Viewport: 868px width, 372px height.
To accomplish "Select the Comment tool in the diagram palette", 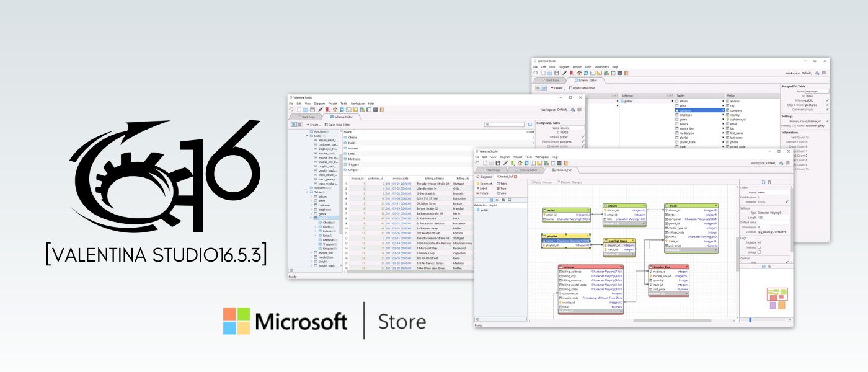I will tap(484, 184).
